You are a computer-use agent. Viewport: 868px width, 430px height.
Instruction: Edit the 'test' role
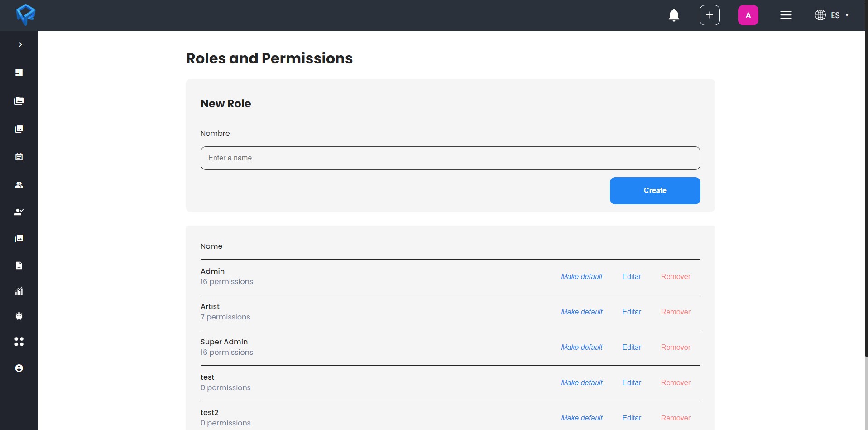pos(632,382)
